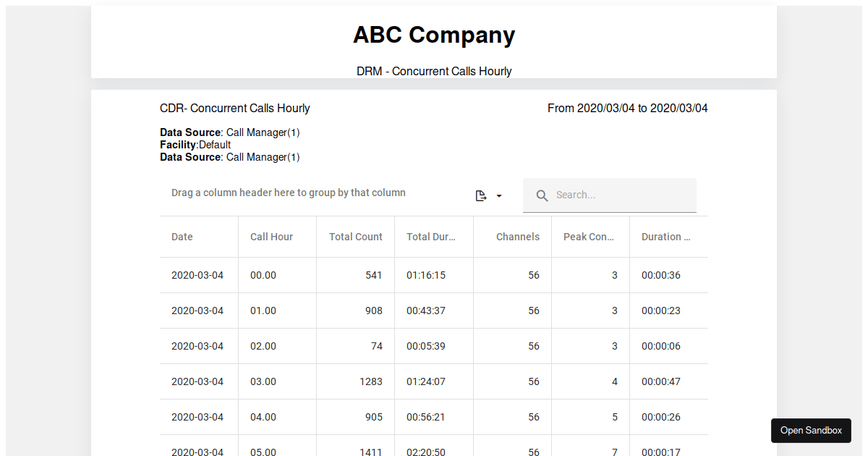Image resolution: width=868 pixels, height=456 pixels.
Task: Click the Total Duration column header
Action: [433, 237]
